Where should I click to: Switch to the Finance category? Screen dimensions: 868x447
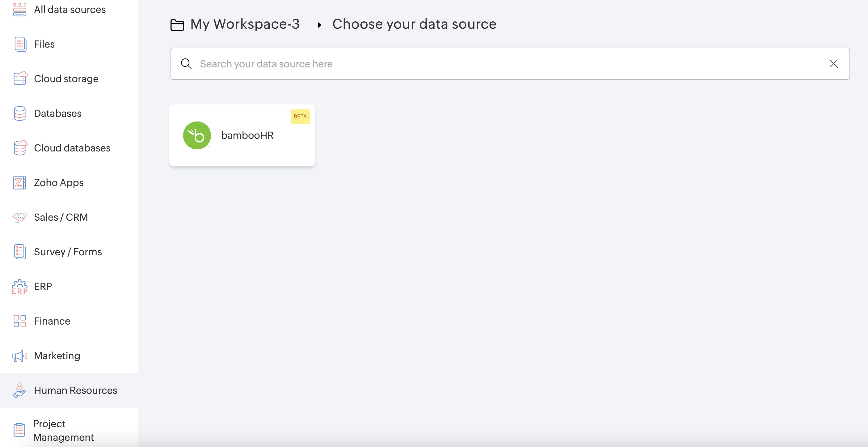pyautogui.click(x=52, y=321)
